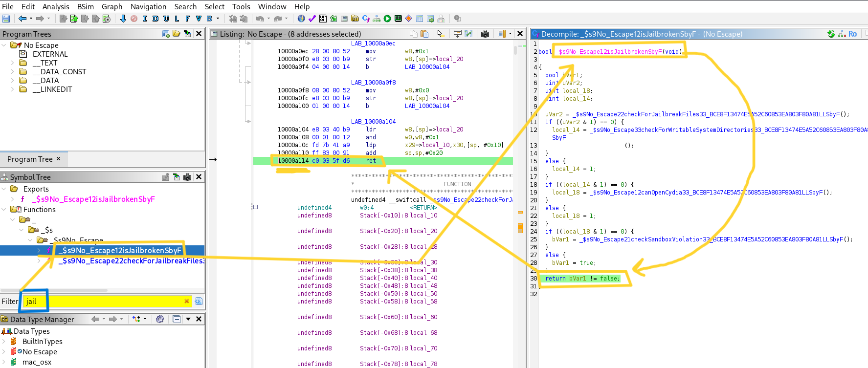868x368 pixels.
Task: Clear the 'jail' filter text with X
Action: (186, 301)
